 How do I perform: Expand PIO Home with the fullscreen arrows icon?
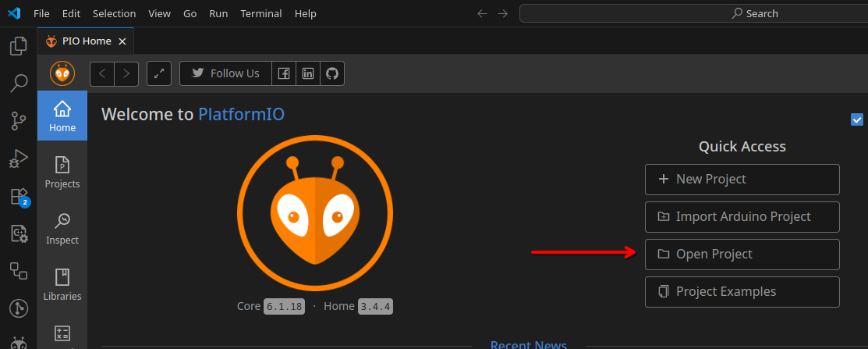point(159,73)
